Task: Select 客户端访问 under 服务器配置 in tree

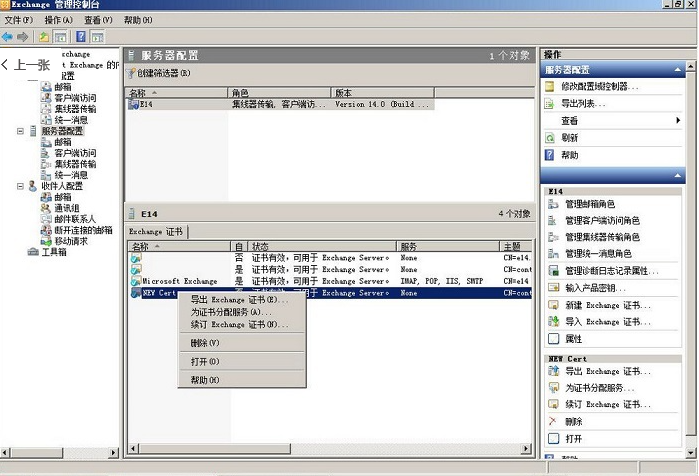Action: [x=75, y=153]
